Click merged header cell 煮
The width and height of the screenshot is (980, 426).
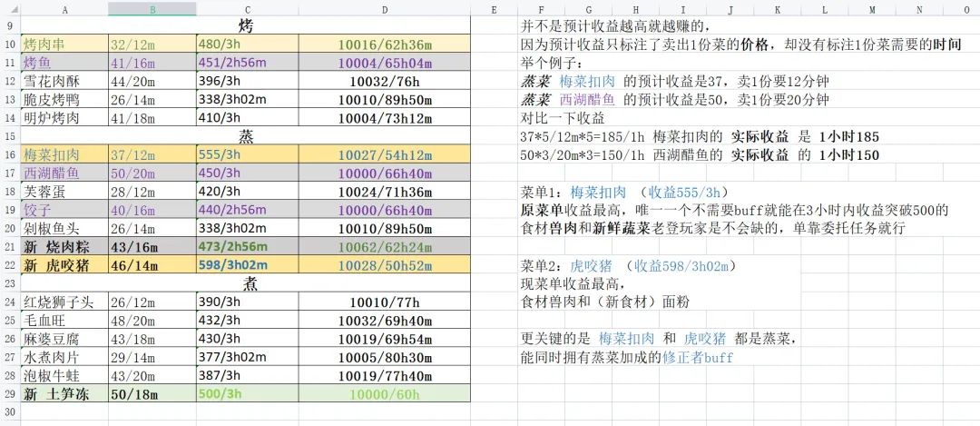(x=246, y=283)
